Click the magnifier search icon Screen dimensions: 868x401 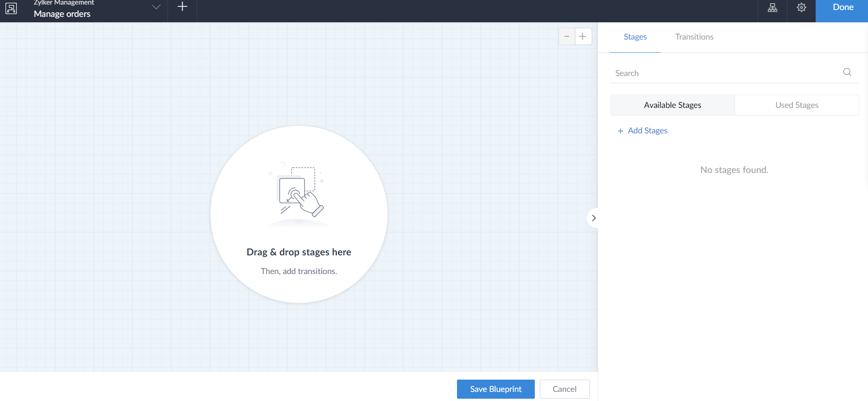click(847, 72)
